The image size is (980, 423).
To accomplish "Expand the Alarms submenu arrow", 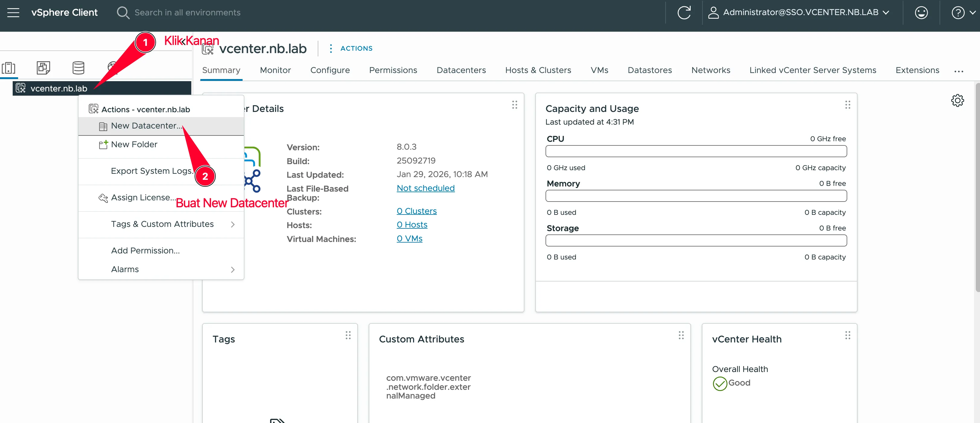I will pyautogui.click(x=232, y=270).
